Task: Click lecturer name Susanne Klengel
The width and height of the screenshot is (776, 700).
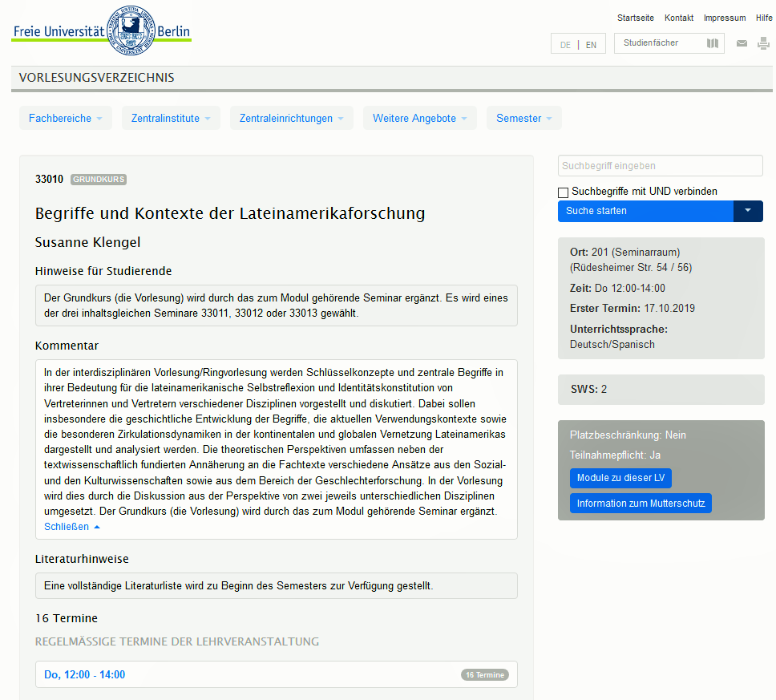Action: tap(87, 243)
